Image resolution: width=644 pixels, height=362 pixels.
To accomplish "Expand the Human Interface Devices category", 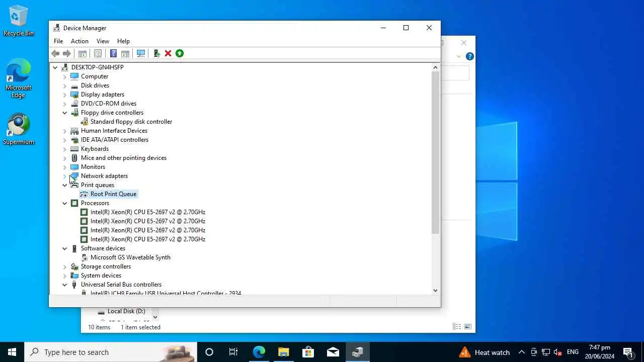I will coord(64,131).
